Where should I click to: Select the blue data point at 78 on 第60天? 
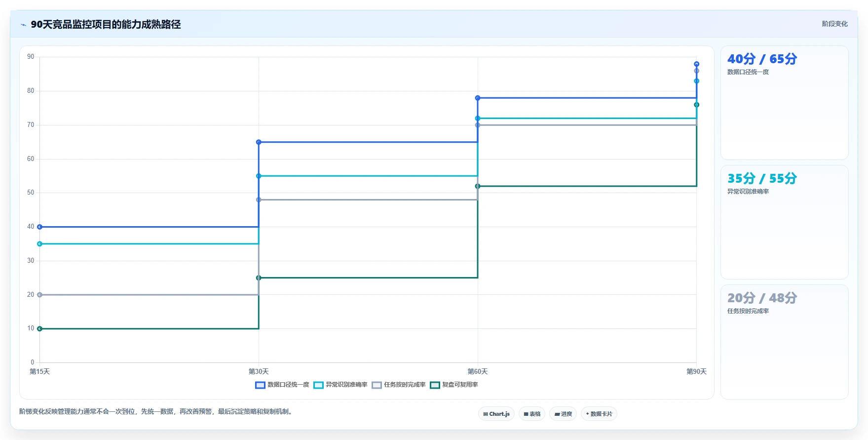pos(478,98)
